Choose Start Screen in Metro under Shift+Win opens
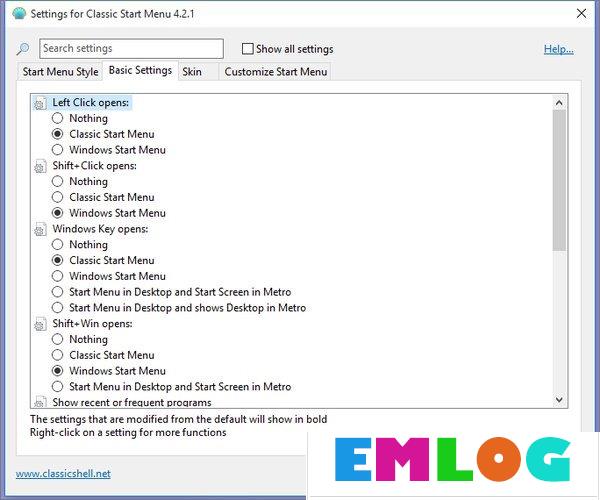600x500 pixels. [x=57, y=386]
